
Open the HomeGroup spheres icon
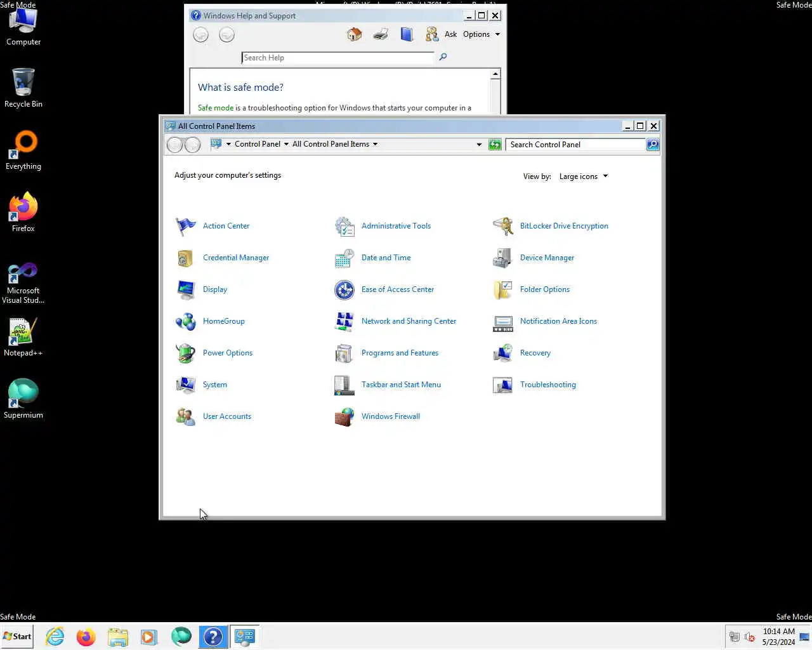(x=186, y=321)
